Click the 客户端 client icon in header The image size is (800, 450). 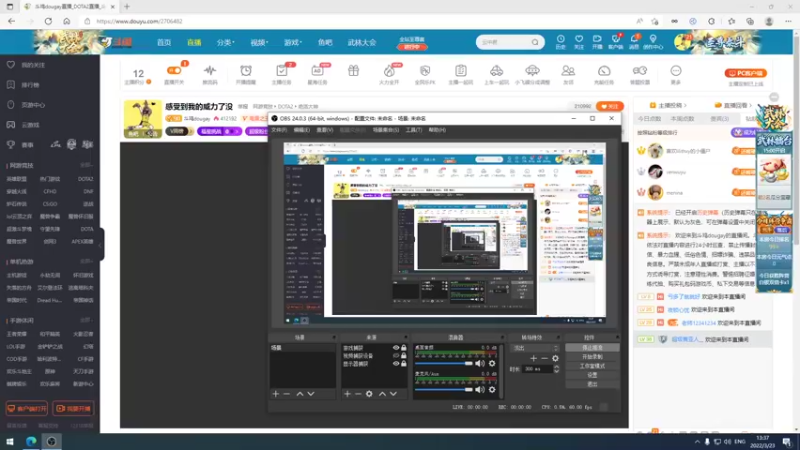[616, 39]
